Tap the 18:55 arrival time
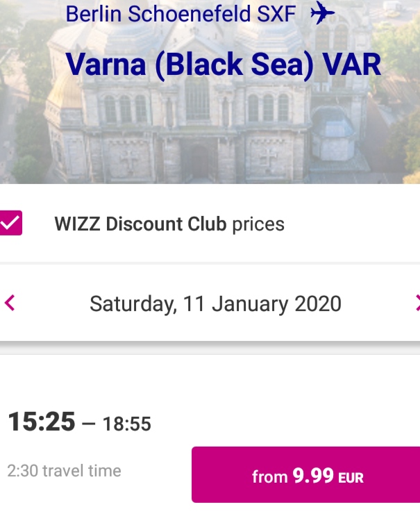 point(126,424)
